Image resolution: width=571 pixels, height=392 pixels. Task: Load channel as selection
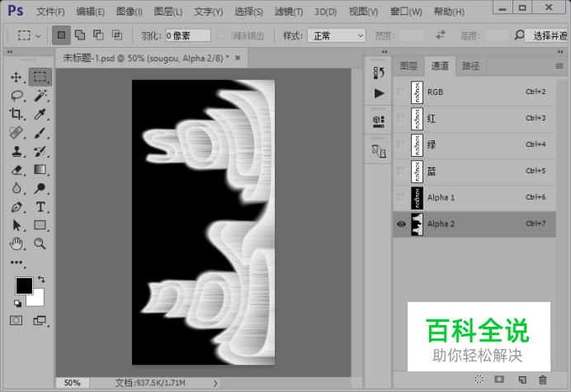pyautogui.click(x=479, y=380)
